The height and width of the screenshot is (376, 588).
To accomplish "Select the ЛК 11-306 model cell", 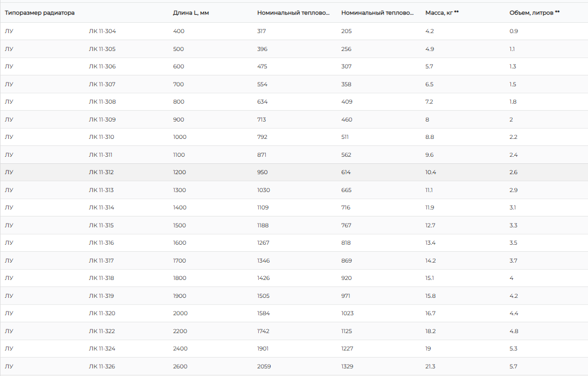I will coord(103,67).
